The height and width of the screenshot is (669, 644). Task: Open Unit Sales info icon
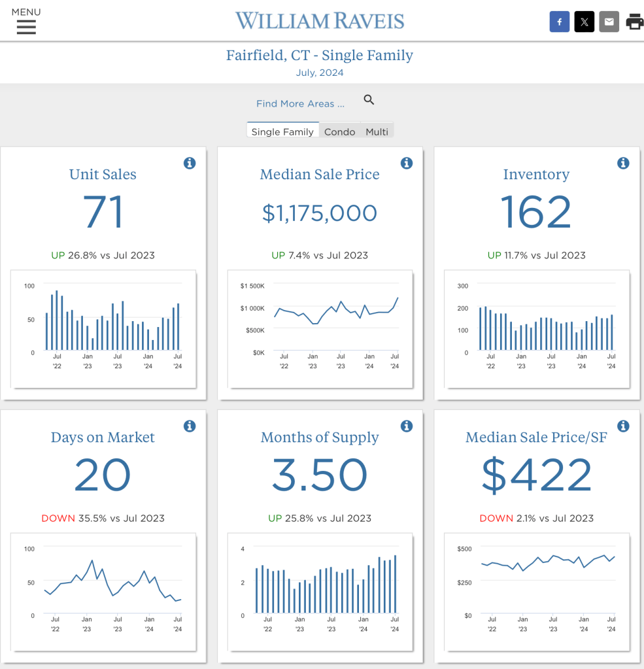coord(190,163)
